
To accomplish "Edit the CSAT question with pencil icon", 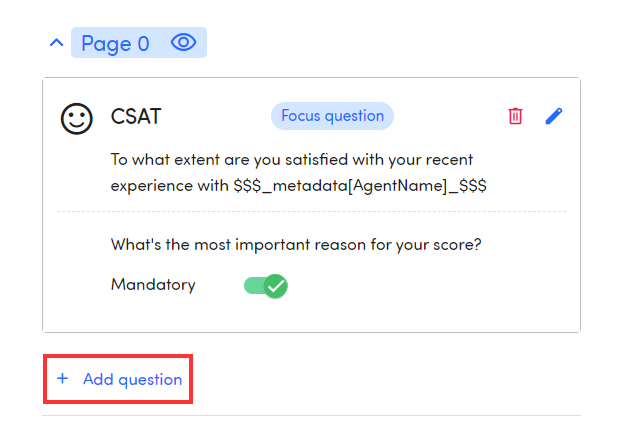I will 553,116.
